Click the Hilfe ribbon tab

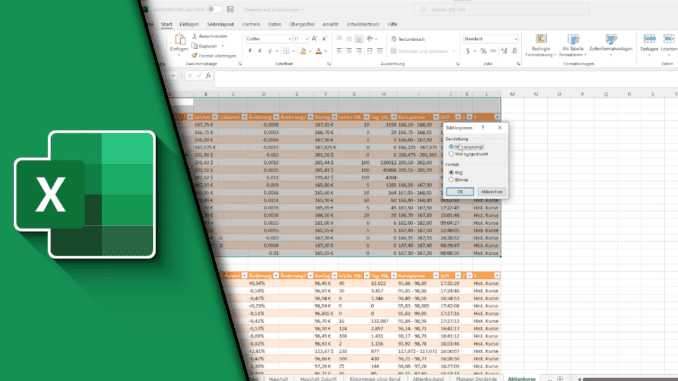point(392,24)
